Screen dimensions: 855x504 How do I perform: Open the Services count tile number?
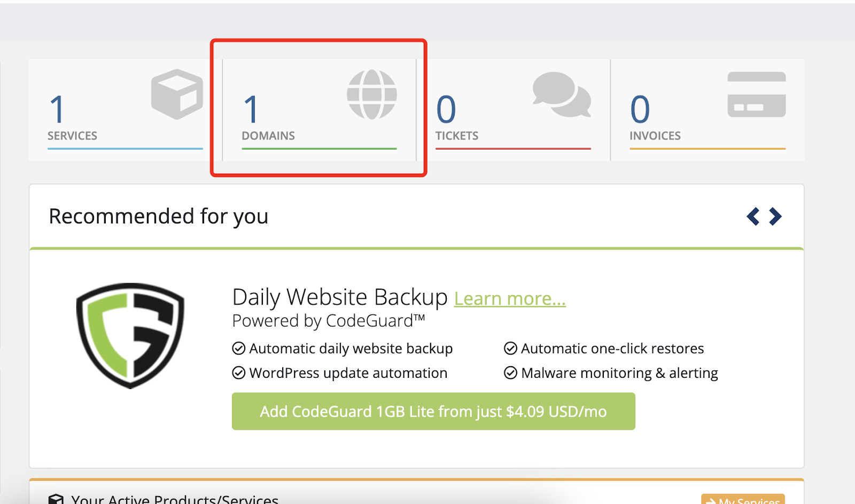pyautogui.click(x=57, y=110)
